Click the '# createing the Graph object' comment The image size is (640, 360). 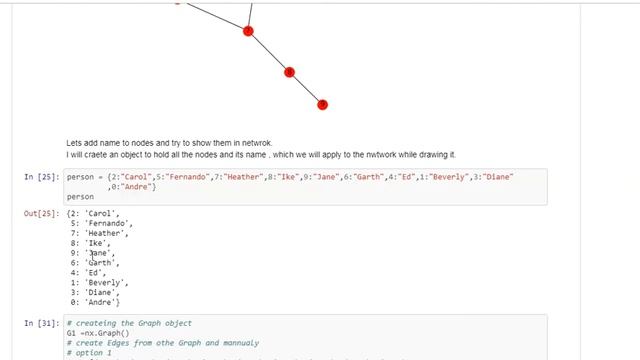click(129, 323)
